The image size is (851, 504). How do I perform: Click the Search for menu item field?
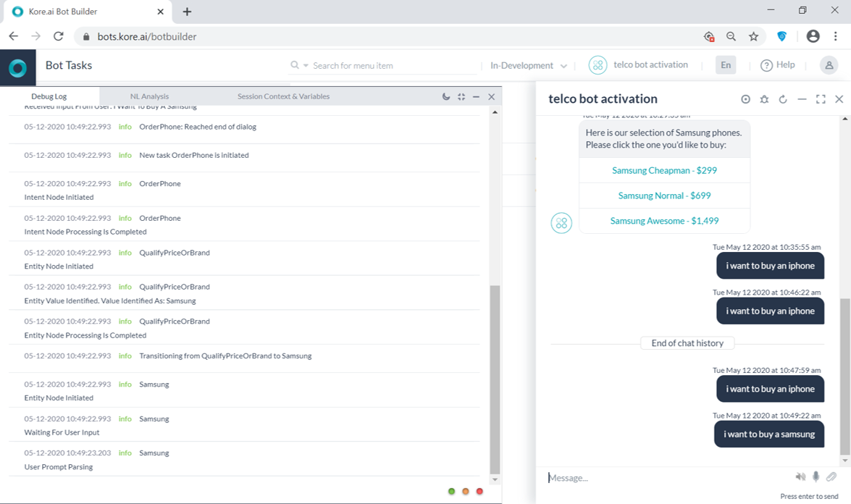[x=394, y=66]
